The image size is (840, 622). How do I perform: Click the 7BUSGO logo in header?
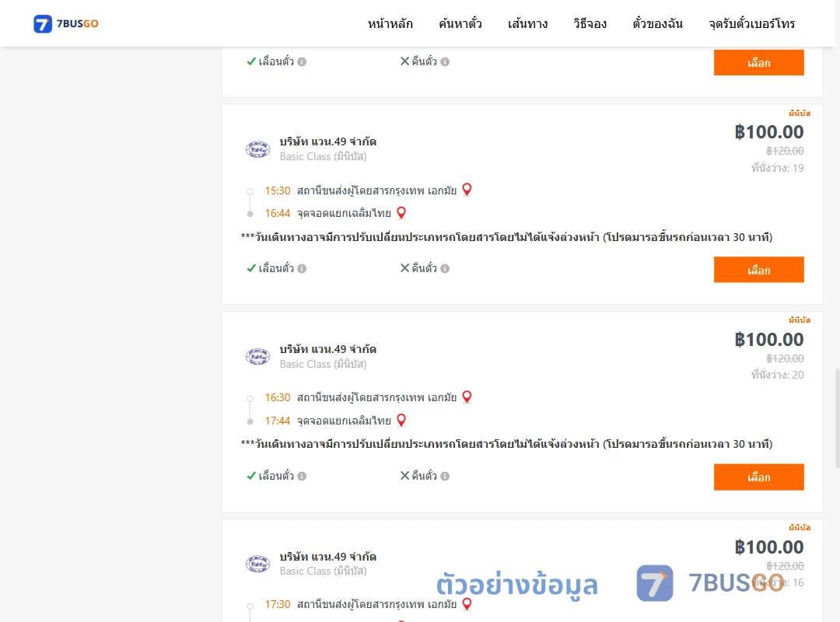pos(66,23)
